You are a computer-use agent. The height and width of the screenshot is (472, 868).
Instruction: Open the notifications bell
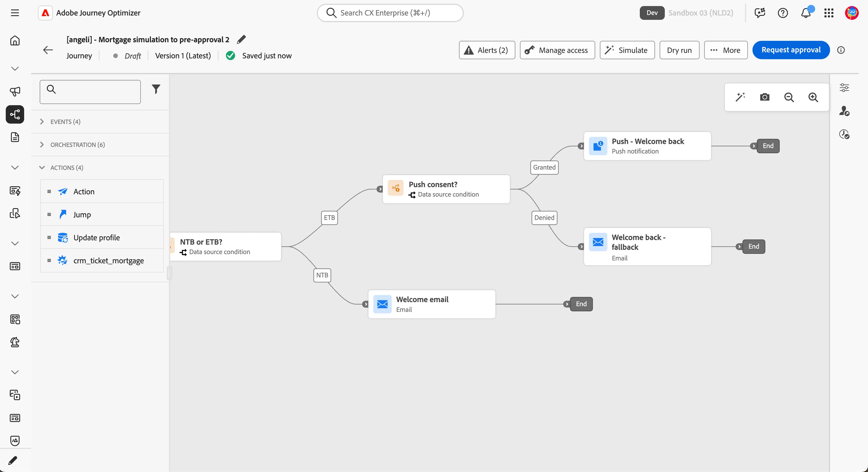click(806, 13)
